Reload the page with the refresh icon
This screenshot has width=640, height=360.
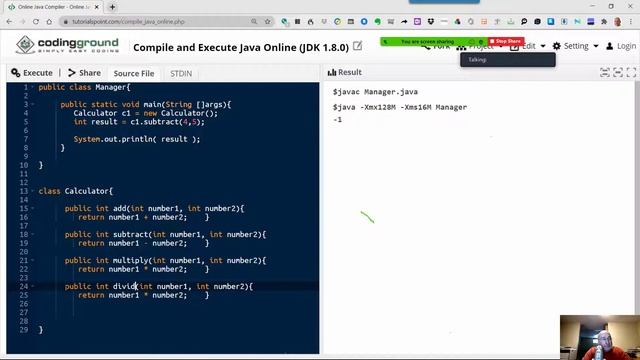point(36,22)
